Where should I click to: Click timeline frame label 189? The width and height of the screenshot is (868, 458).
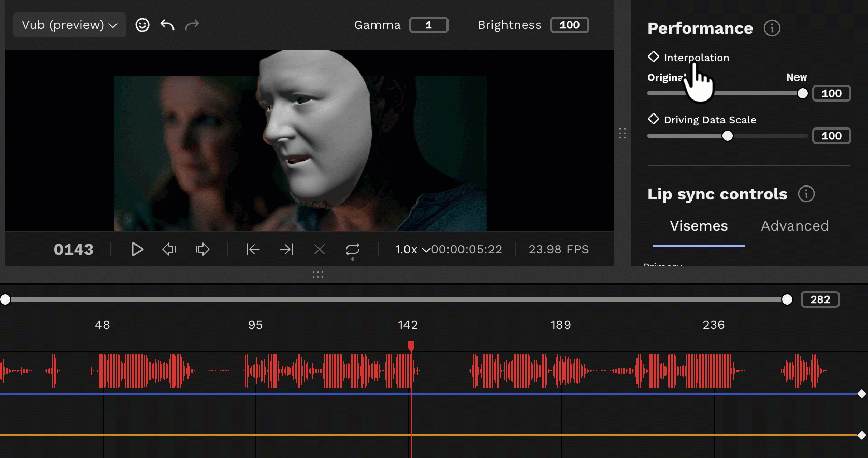[x=561, y=325]
